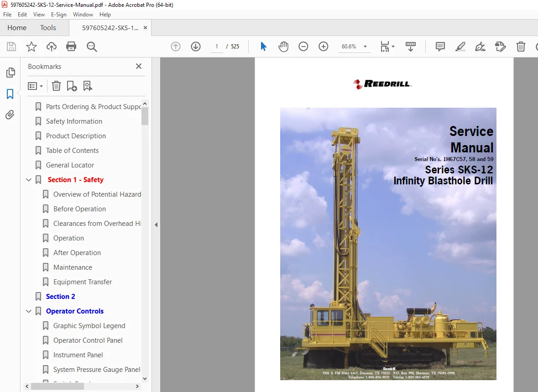Click the bookmarks scroll down arrow
This screenshot has width=538, height=392.
(x=145, y=379)
